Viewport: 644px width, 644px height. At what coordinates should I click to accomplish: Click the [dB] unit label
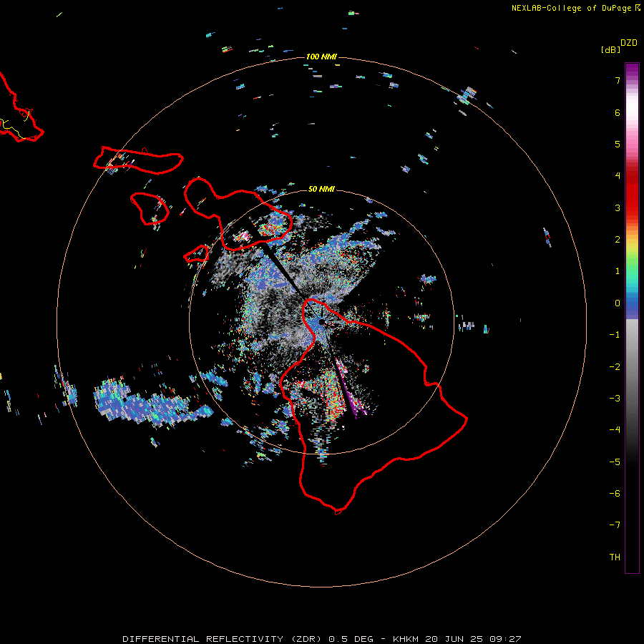pyautogui.click(x=610, y=50)
